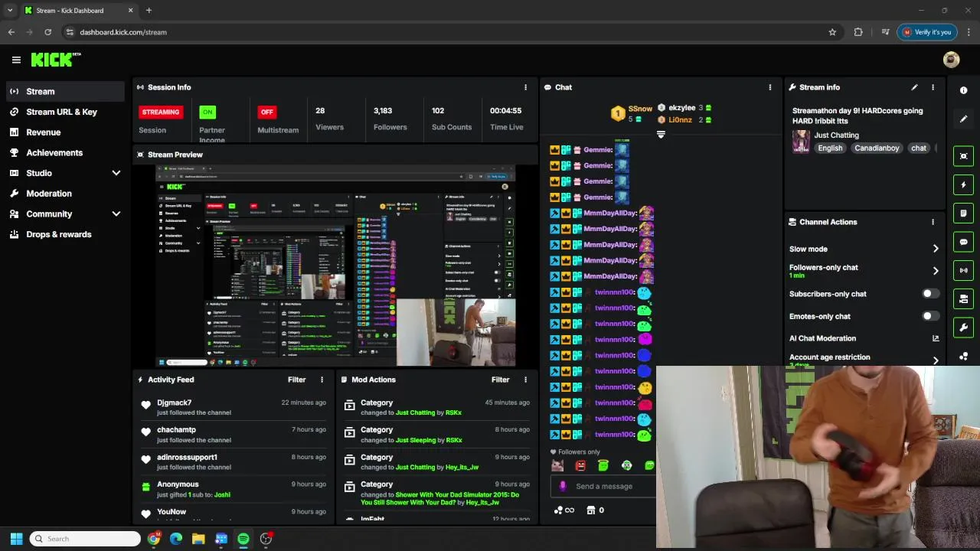Toggle the note document rail icon
This screenshot has height=551, width=980.
click(x=963, y=213)
